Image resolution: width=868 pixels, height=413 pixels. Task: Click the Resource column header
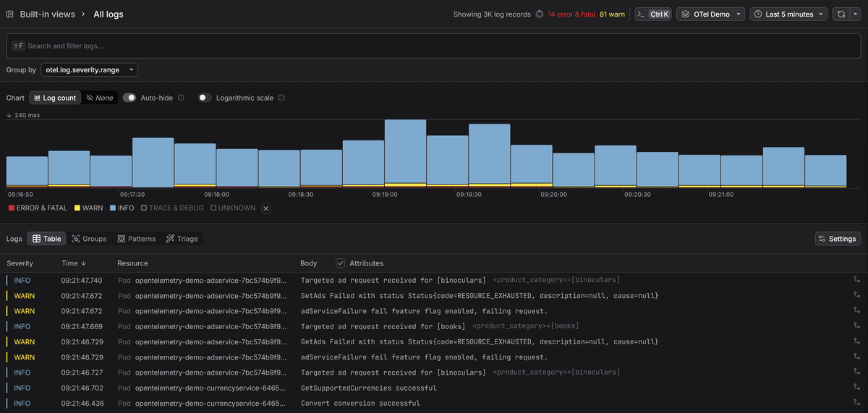click(x=132, y=263)
